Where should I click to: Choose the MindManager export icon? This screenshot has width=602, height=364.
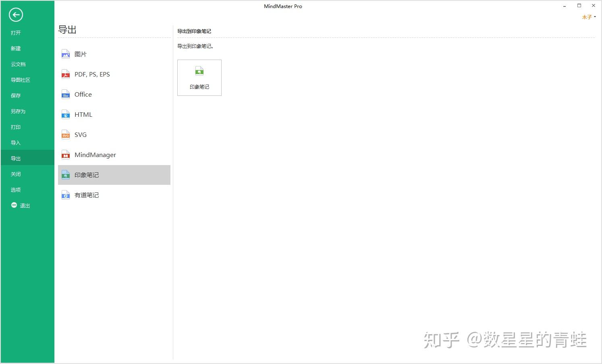[x=66, y=155]
